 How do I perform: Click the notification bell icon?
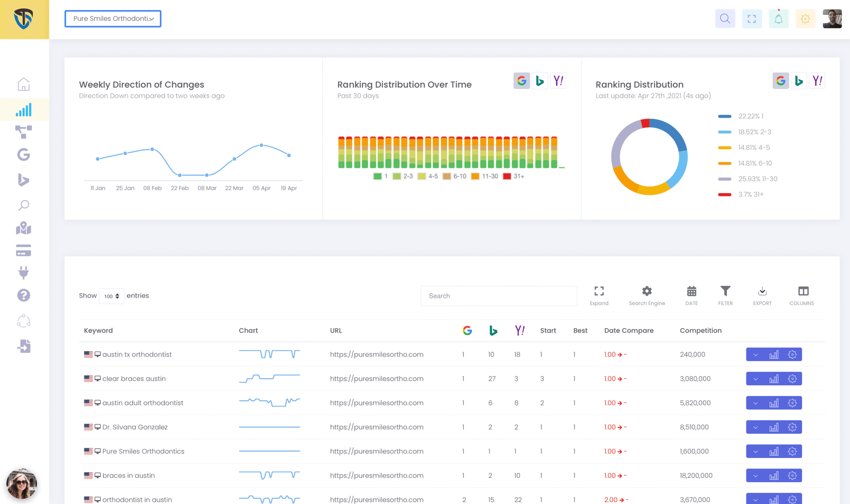[x=778, y=19]
